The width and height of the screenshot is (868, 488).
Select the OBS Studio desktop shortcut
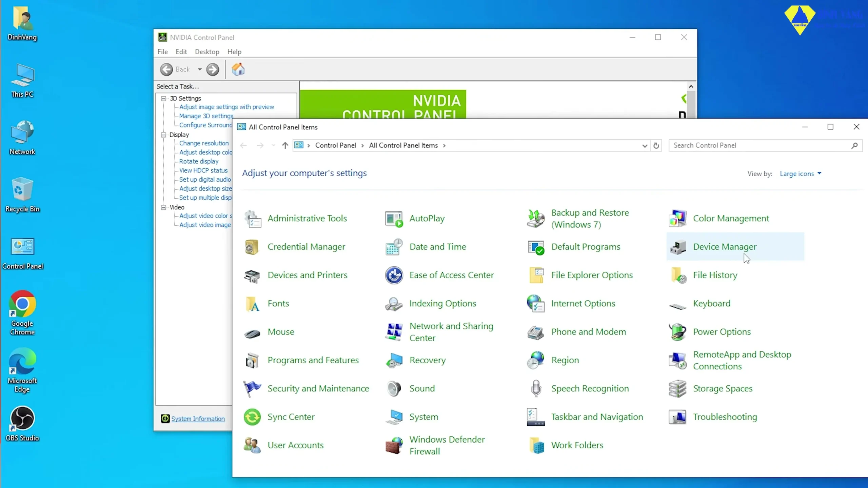(22, 424)
